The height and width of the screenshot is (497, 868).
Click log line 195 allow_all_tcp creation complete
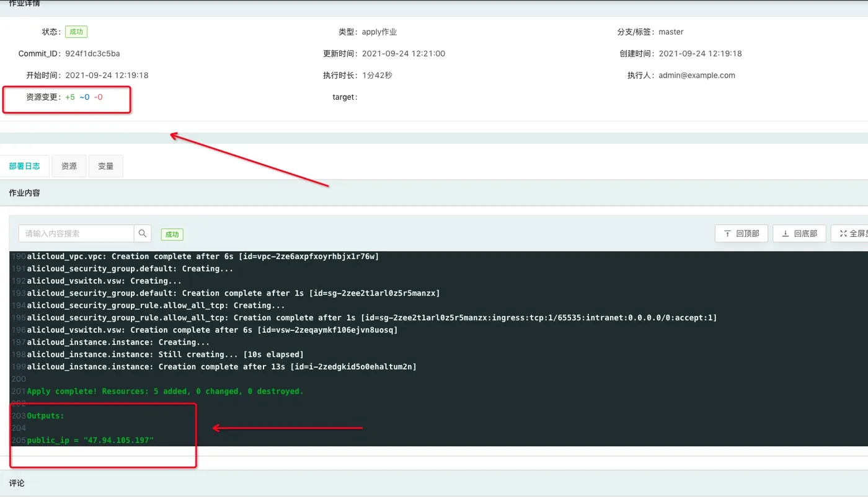click(372, 317)
